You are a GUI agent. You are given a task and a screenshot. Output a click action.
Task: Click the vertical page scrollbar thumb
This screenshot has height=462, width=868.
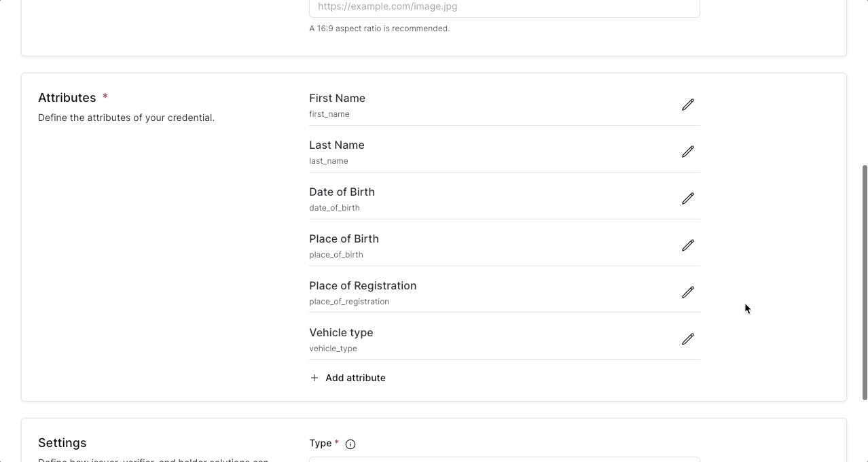(x=865, y=282)
